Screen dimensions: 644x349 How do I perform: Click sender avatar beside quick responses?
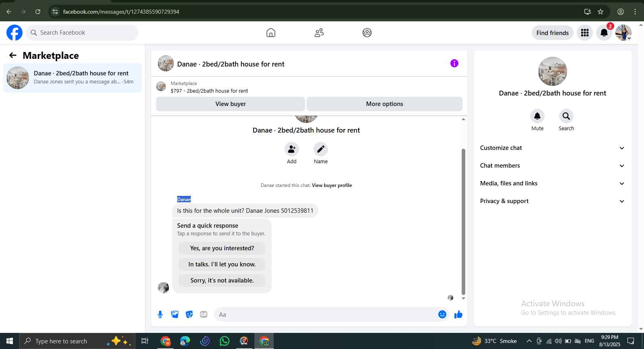pyautogui.click(x=163, y=288)
